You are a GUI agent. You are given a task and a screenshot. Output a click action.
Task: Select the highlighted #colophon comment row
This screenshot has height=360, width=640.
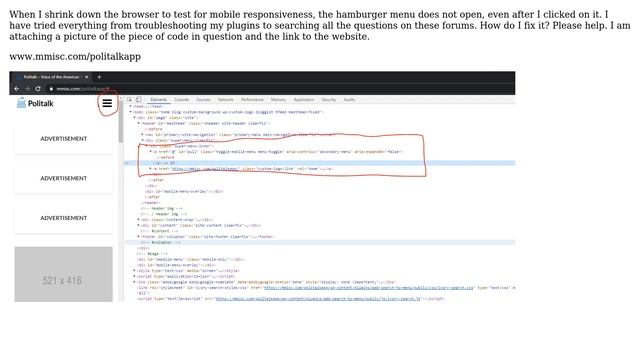(320, 242)
